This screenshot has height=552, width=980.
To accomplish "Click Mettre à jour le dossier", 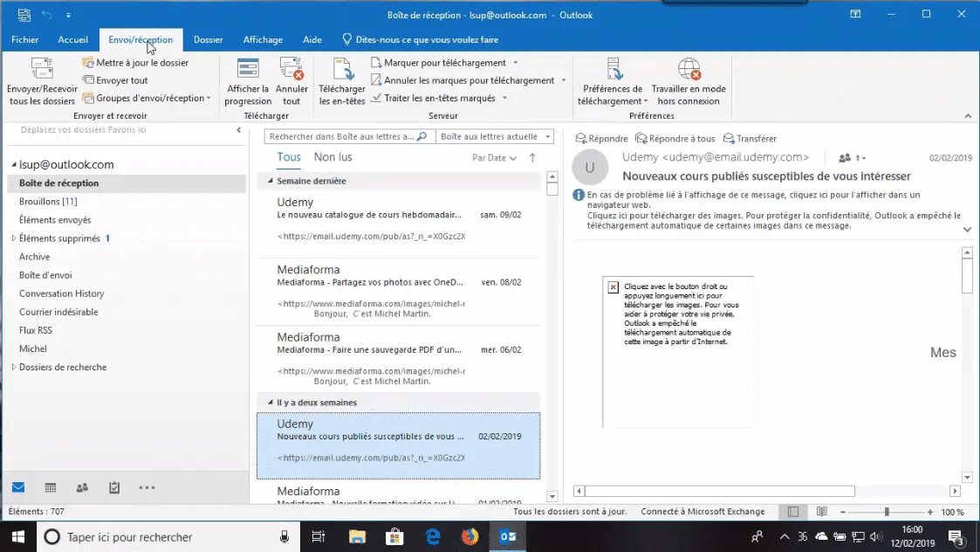I will coord(135,63).
